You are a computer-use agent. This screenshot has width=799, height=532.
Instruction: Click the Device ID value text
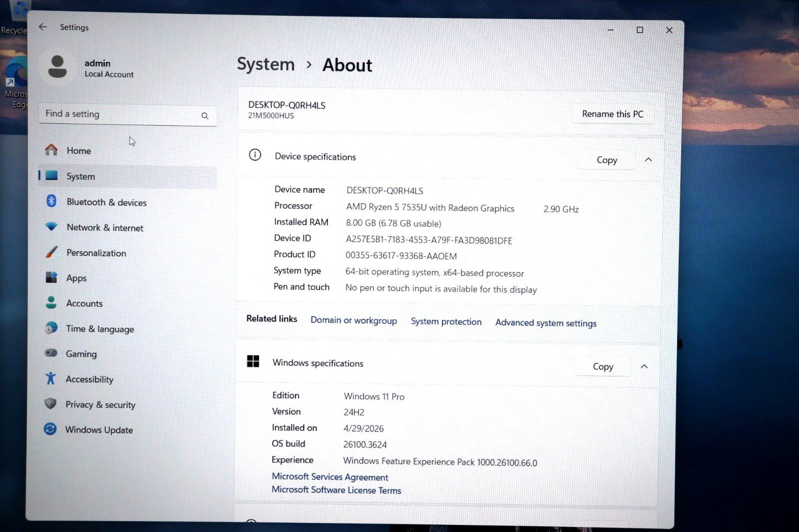[x=429, y=240]
